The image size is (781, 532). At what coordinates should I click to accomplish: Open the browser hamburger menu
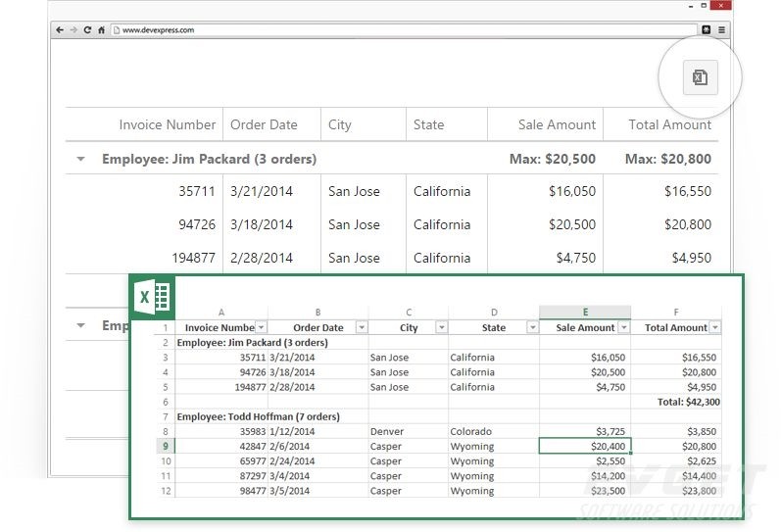coord(721,30)
